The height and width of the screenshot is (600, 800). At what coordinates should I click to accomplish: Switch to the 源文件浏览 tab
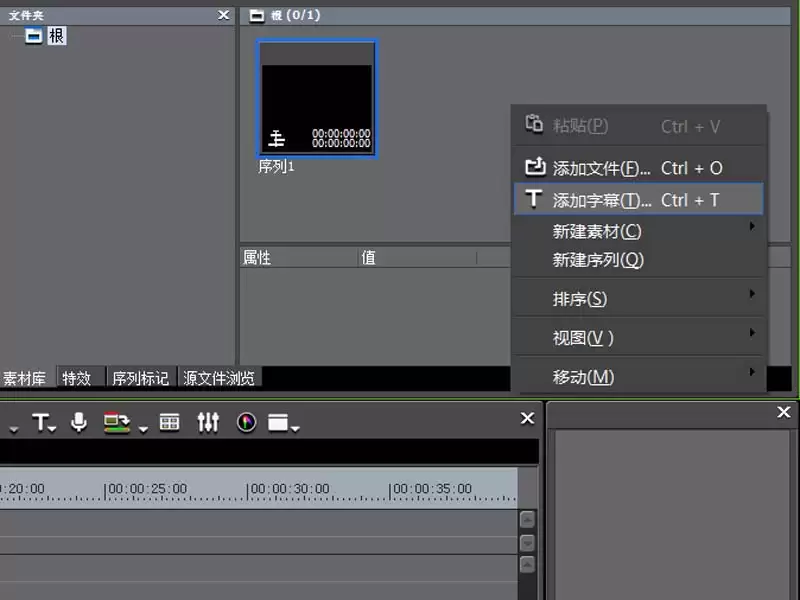coord(219,378)
